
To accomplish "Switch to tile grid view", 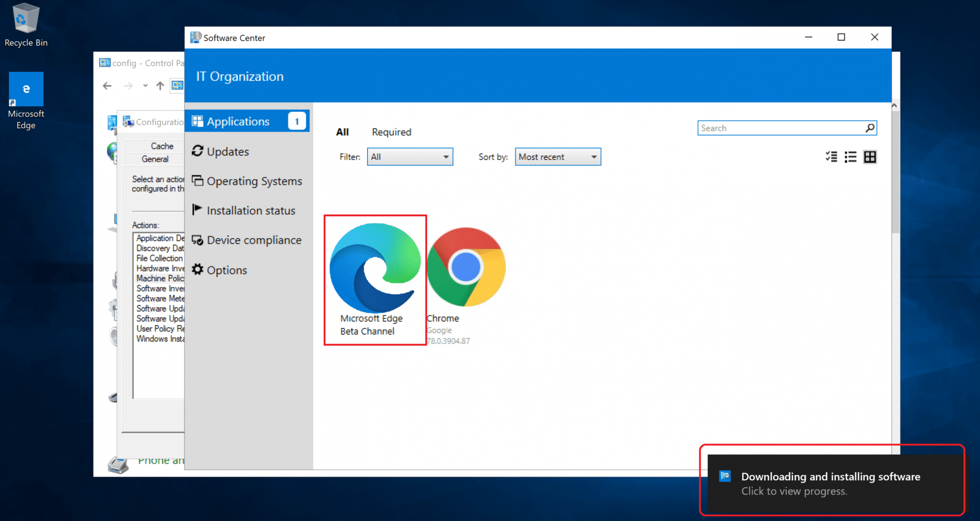I will pyautogui.click(x=870, y=157).
